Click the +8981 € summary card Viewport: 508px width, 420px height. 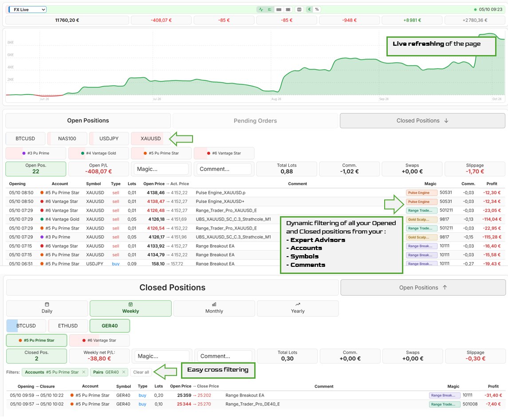click(412, 20)
